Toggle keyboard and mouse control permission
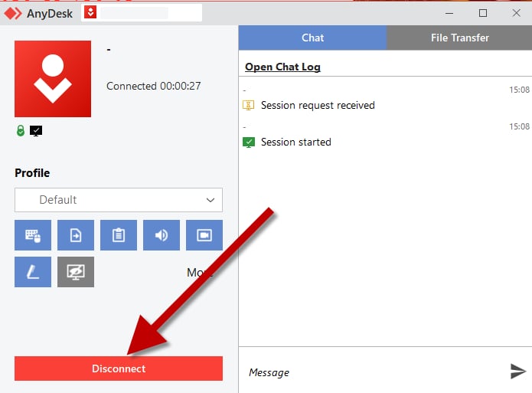The width and height of the screenshot is (532, 393). (x=33, y=235)
